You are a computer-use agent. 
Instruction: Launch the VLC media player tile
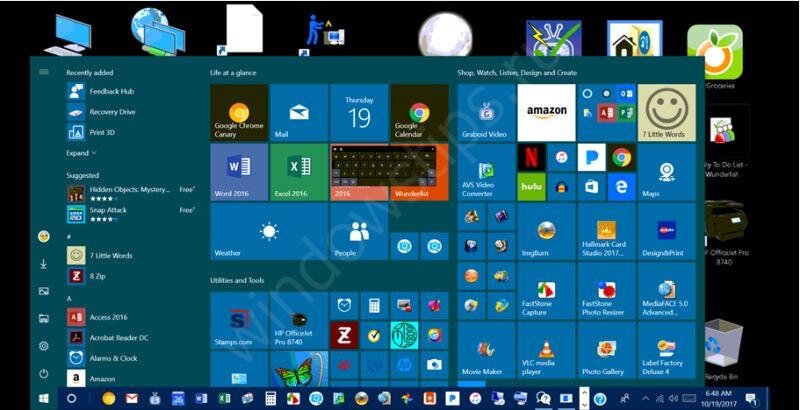pyautogui.click(x=546, y=350)
